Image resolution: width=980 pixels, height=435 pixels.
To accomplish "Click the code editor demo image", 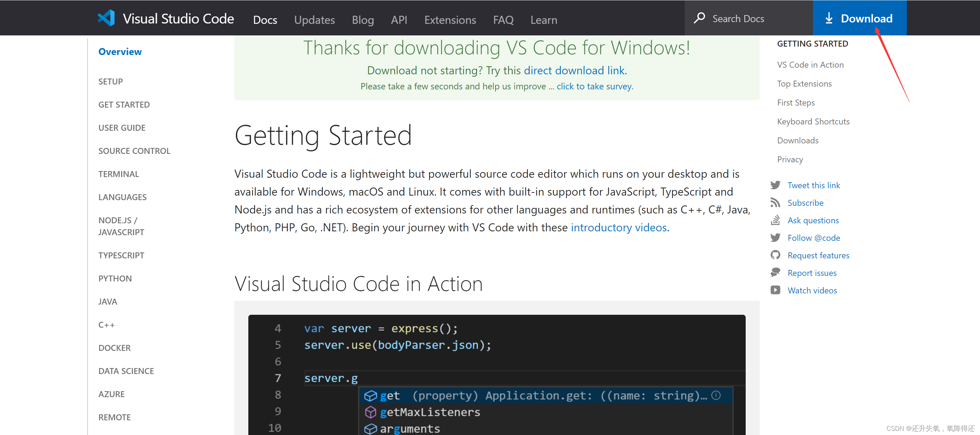I will point(497,375).
